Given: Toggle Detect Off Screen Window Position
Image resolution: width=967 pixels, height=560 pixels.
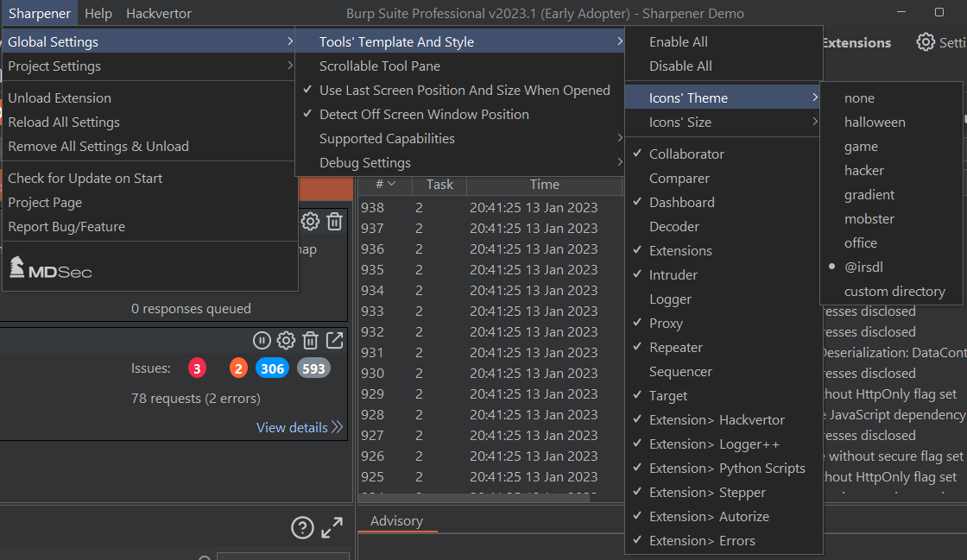Looking at the screenshot, I should [x=459, y=114].
